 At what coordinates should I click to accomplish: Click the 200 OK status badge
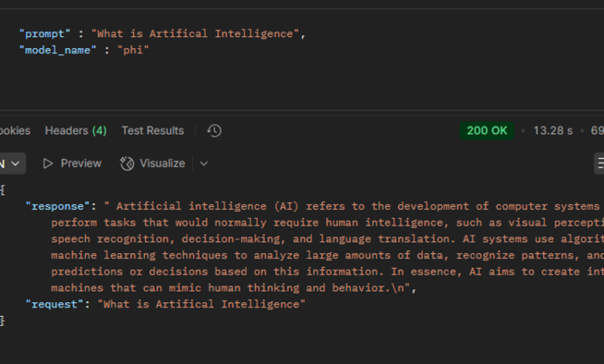click(x=487, y=131)
